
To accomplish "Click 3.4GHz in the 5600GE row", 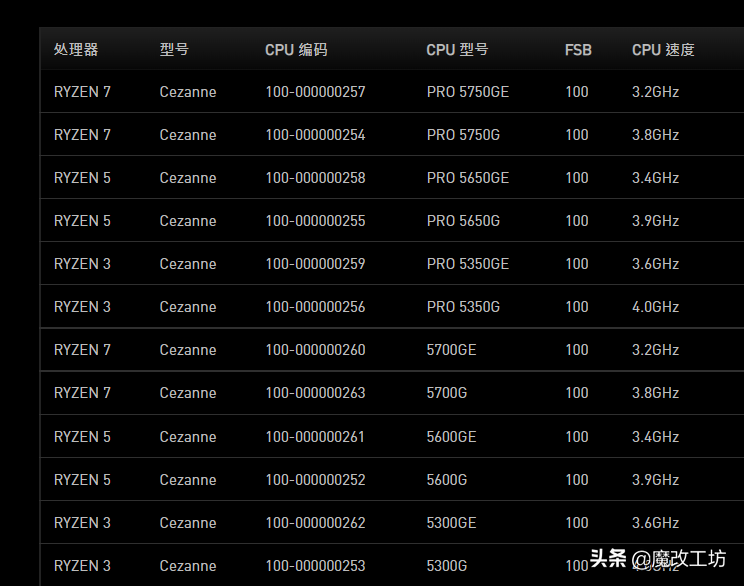I will tap(655, 437).
